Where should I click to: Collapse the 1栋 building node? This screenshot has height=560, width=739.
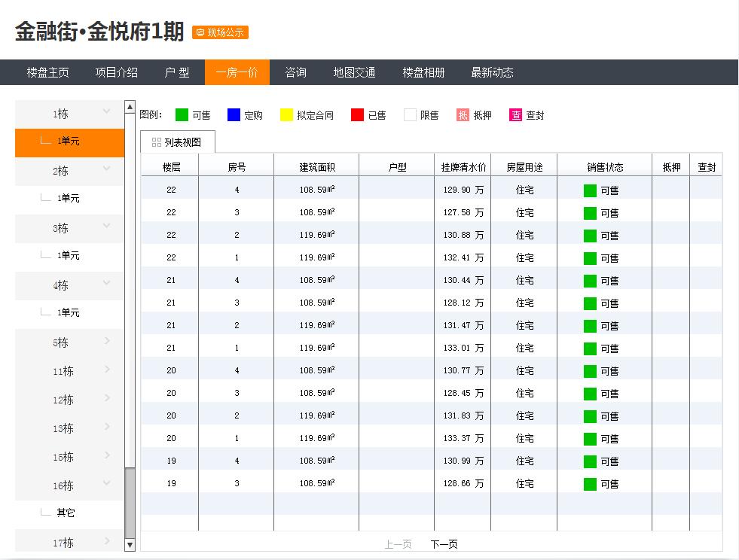106,112
